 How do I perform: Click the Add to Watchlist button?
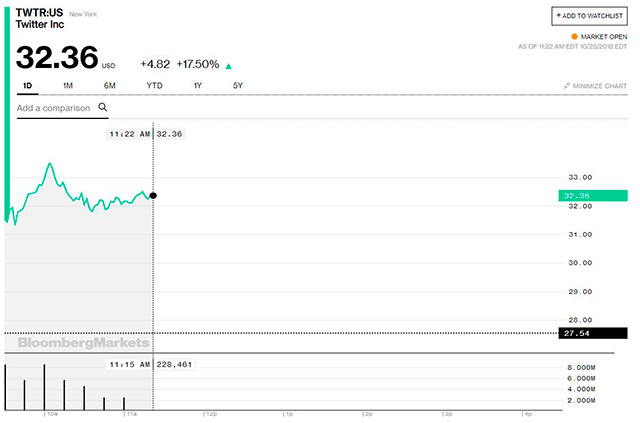pos(589,16)
